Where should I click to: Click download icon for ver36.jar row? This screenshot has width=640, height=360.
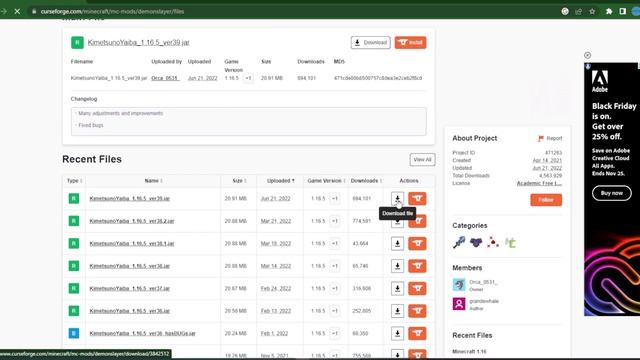pos(397,311)
